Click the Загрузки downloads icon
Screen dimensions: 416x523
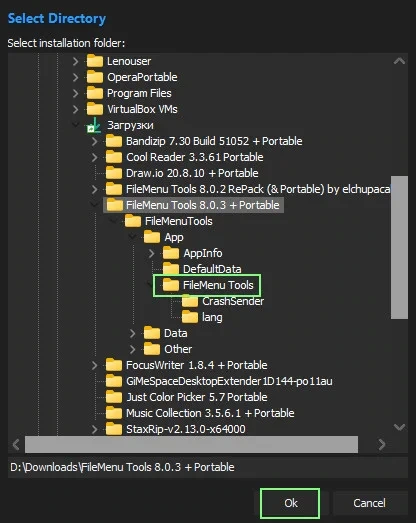coord(94,125)
